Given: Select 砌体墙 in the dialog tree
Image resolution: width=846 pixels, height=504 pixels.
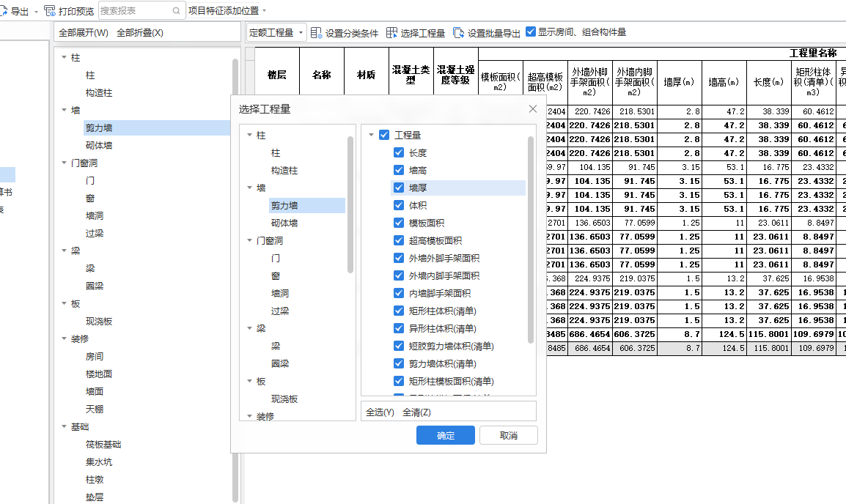Looking at the screenshot, I should click(x=284, y=223).
